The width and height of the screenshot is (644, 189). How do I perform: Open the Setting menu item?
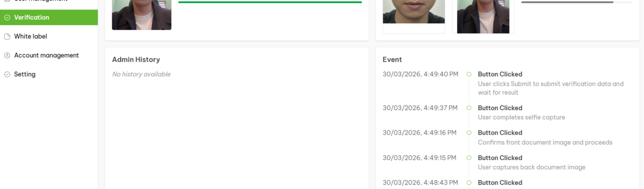pyautogui.click(x=49, y=74)
